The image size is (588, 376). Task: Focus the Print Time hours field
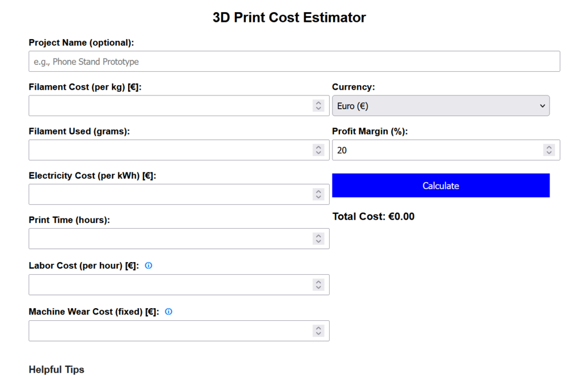click(170, 239)
